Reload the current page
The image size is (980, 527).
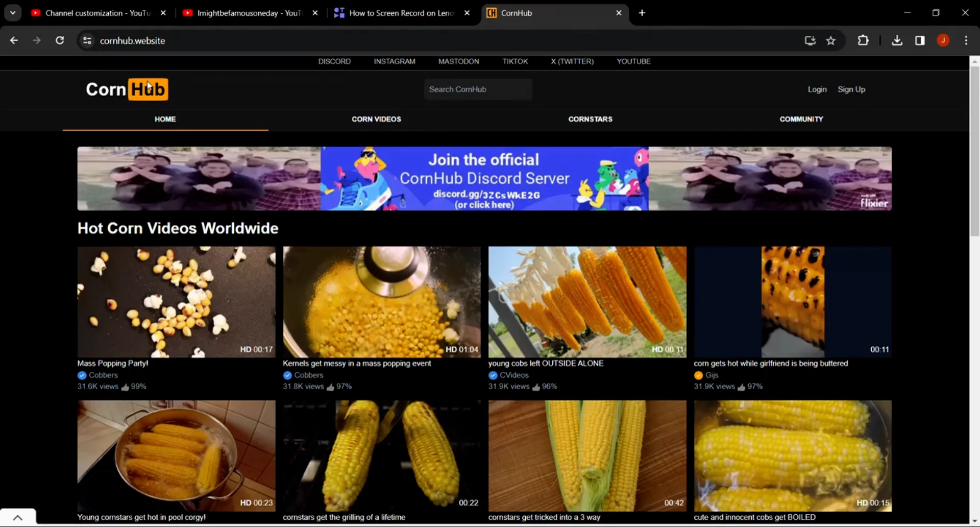tap(60, 40)
